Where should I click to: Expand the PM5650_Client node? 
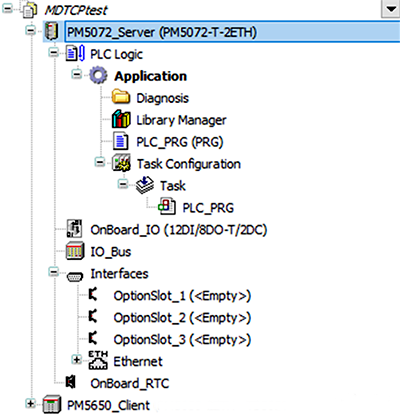click(31, 404)
